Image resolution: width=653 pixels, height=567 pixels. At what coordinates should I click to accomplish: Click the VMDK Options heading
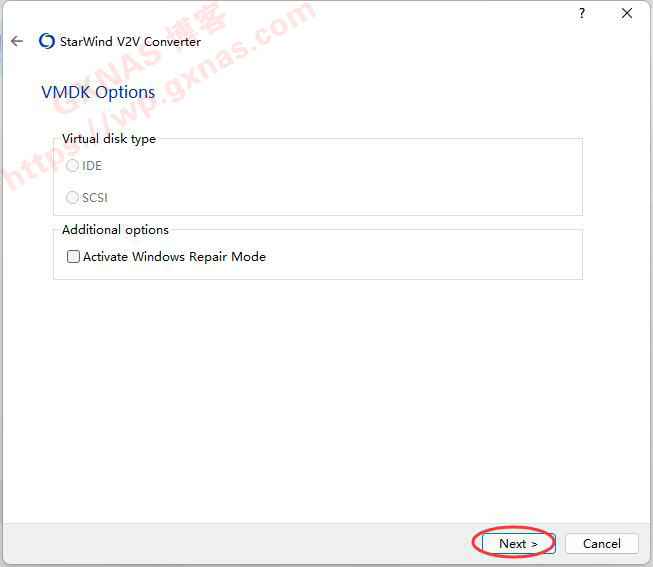(x=98, y=92)
